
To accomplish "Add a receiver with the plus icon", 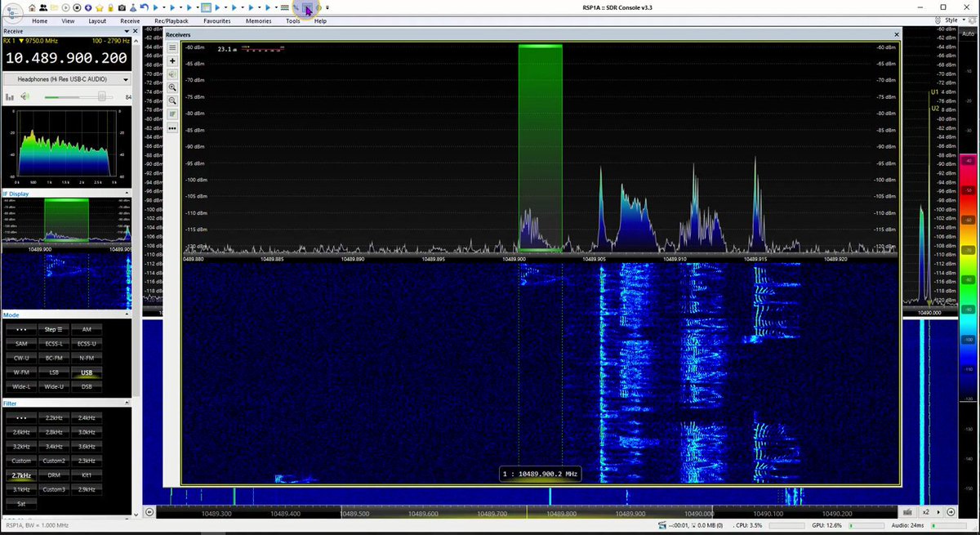I will [172, 60].
